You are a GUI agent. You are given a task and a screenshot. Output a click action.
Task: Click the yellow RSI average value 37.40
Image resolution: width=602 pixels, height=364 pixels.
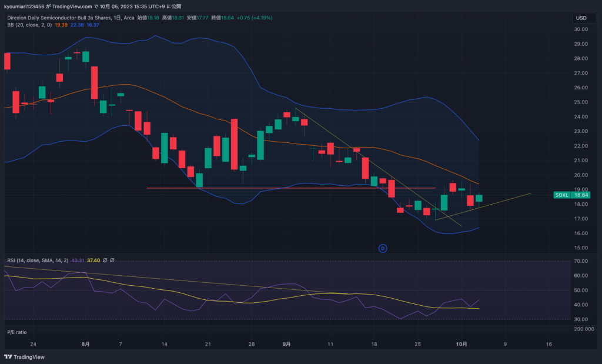[93, 261]
